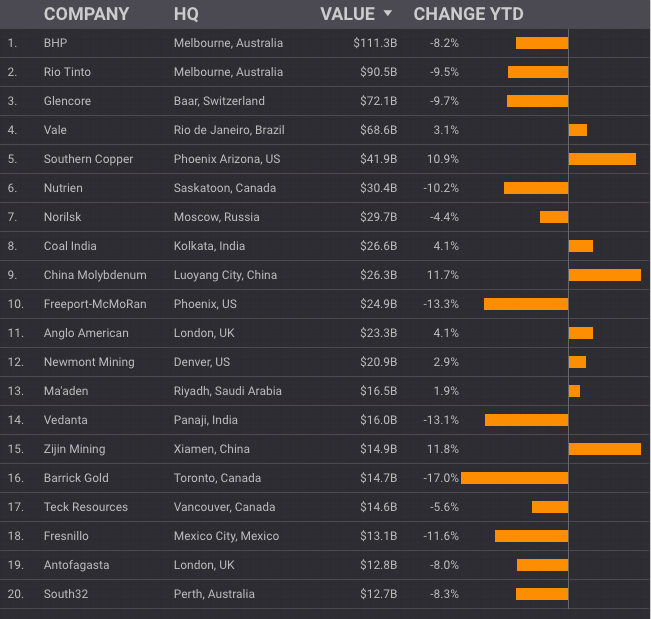
Task: Select Southern Copper in the list
Action: pyautogui.click(x=88, y=159)
